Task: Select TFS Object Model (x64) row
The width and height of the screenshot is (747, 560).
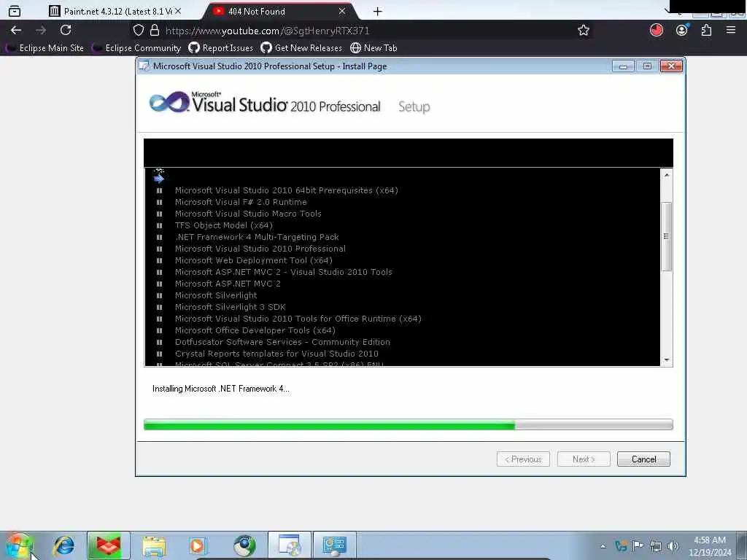Action: click(x=223, y=225)
